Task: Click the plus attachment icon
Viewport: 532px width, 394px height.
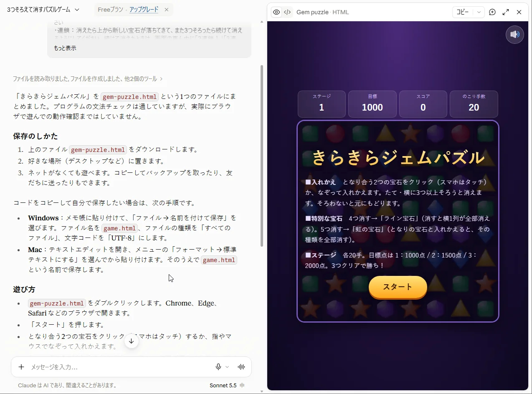Action: (21, 367)
